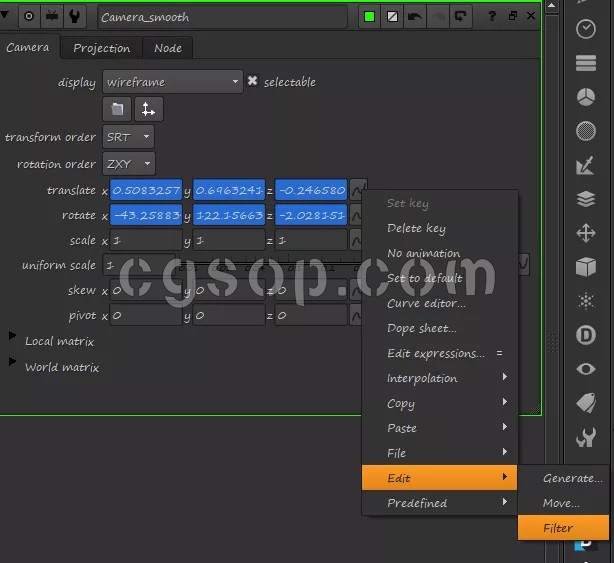Select the Camera tab
The image size is (614, 563).
[x=28, y=47]
